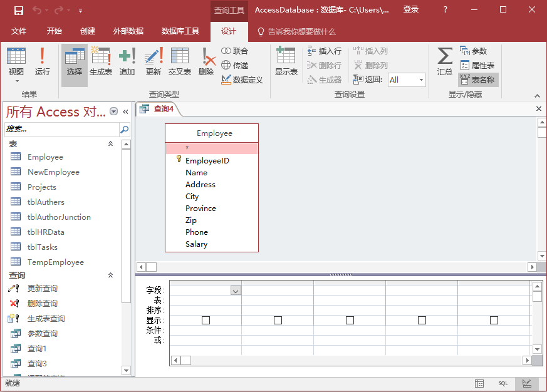This screenshot has width=547, height=392.
Task: Expand the 字段 field dropdown arrow
Action: click(236, 291)
